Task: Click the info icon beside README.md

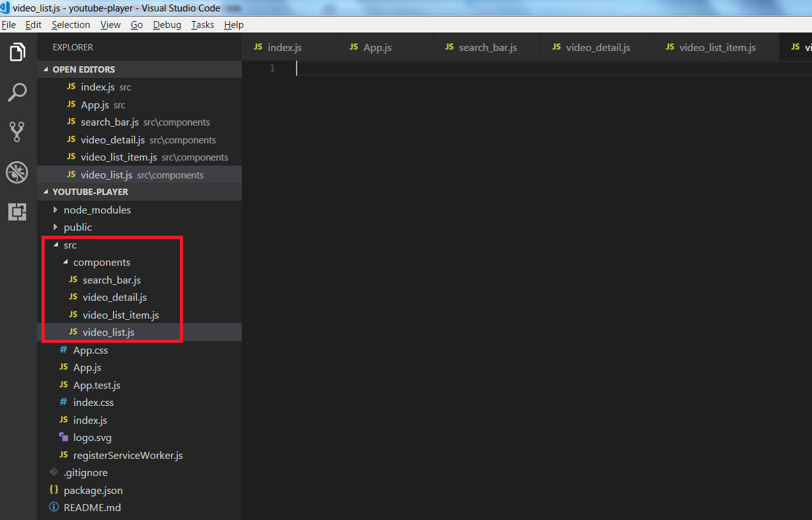Action: pos(54,507)
